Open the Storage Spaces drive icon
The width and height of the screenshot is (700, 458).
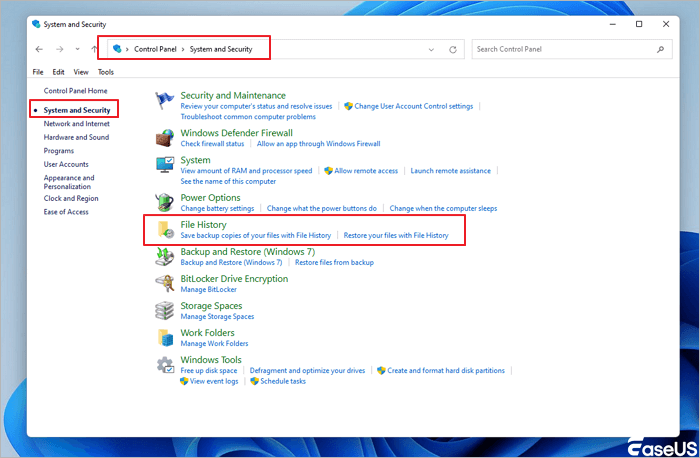pyautogui.click(x=166, y=311)
